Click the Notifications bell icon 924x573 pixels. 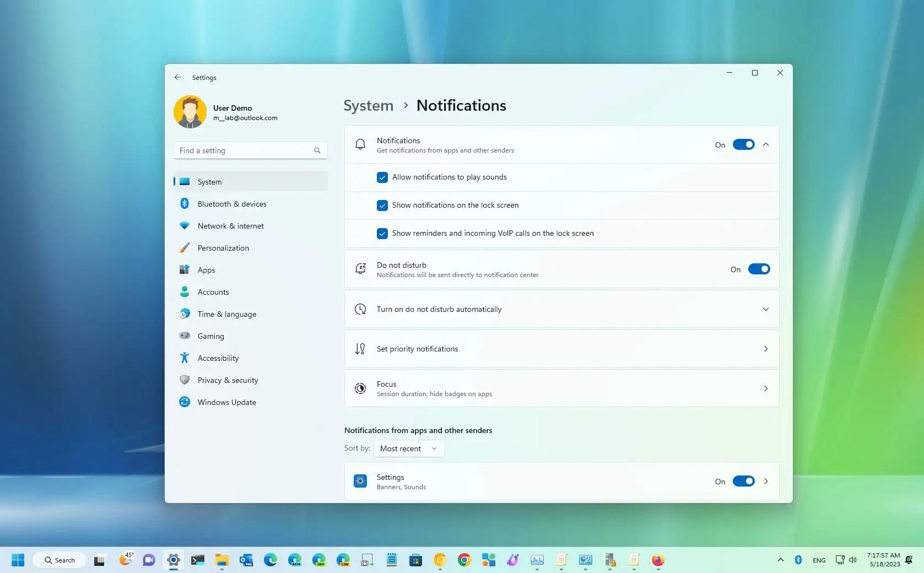point(360,144)
